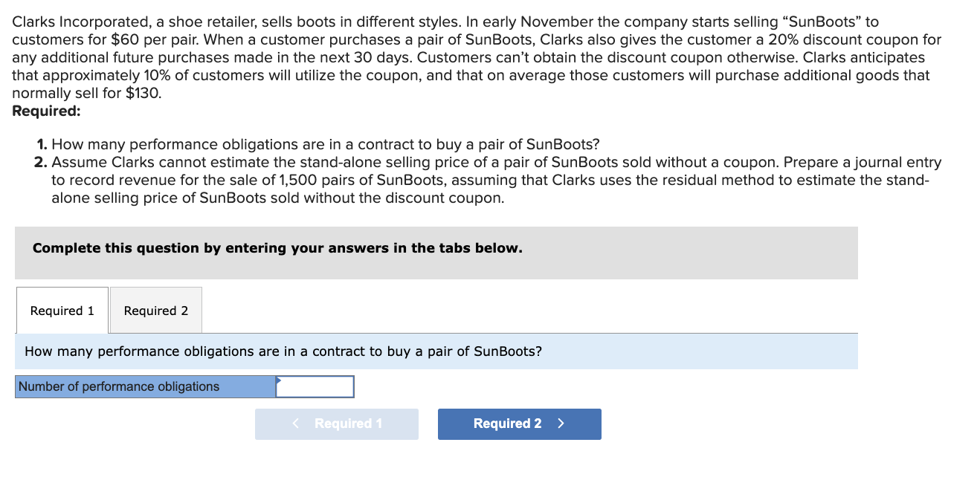Click left chevron on the Required 1 button
The width and height of the screenshot is (980, 477).
coord(296,424)
